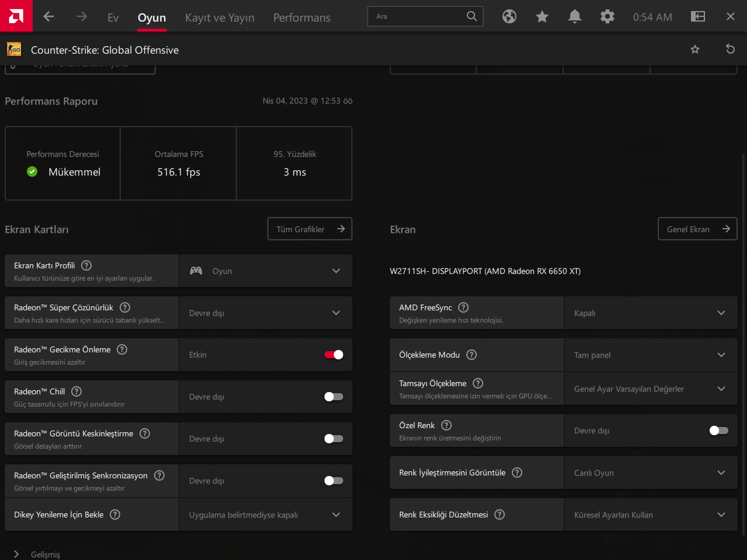
Task: Open the web browser globe icon
Action: tap(509, 17)
